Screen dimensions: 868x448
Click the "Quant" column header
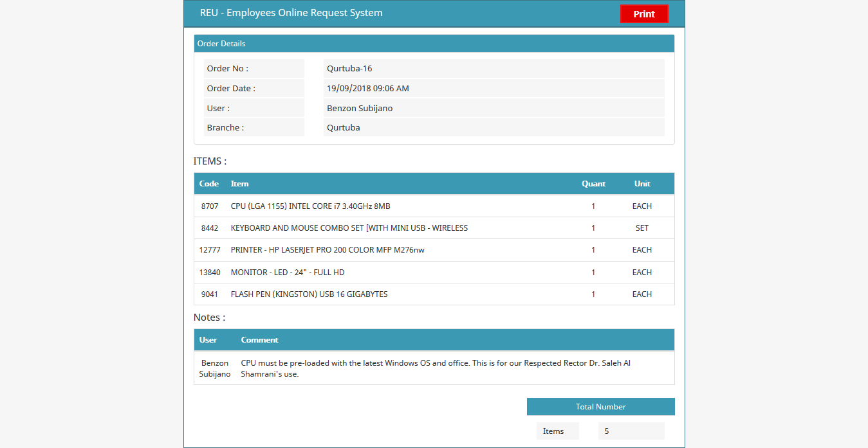point(593,184)
